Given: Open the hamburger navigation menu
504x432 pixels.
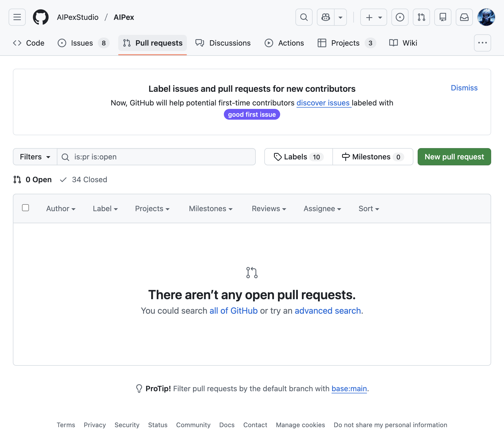Looking at the screenshot, I should pyautogui.click(x=17, y=17).
